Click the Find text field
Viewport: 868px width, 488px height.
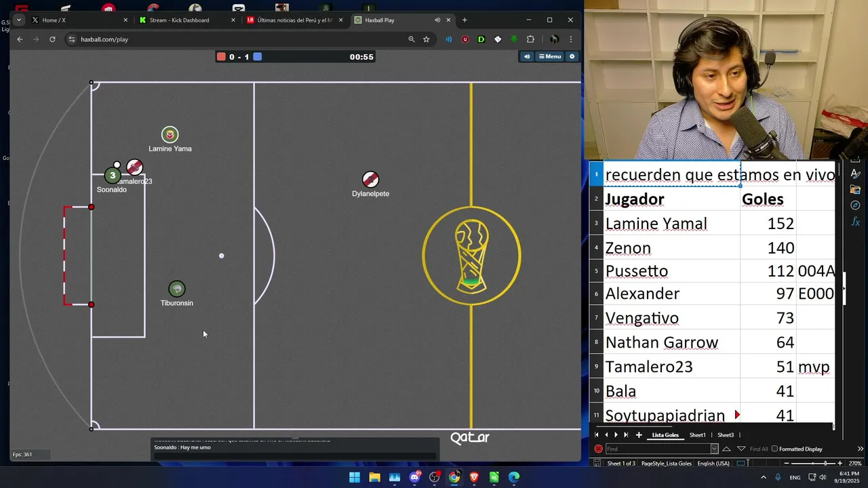[657, 449]
